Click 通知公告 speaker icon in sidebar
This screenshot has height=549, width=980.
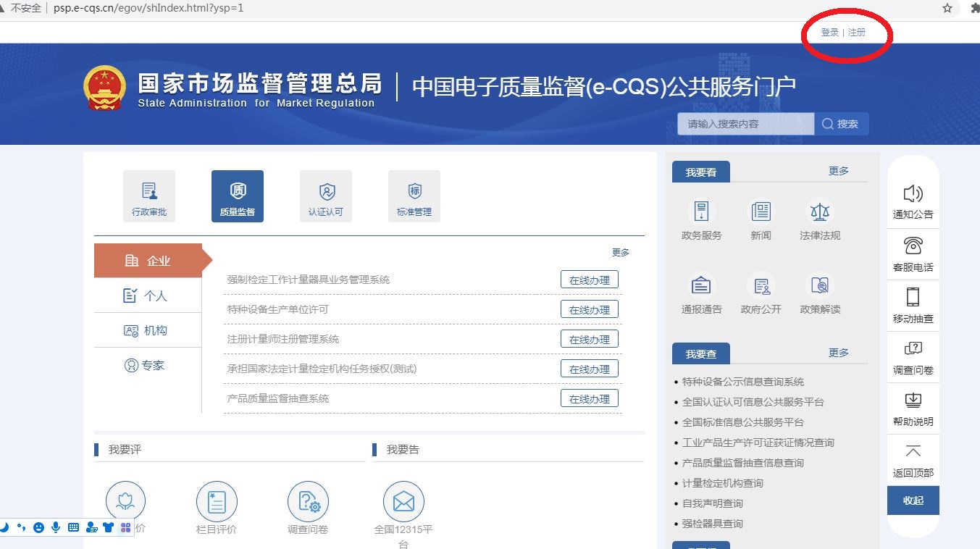[x=913, y=194]
